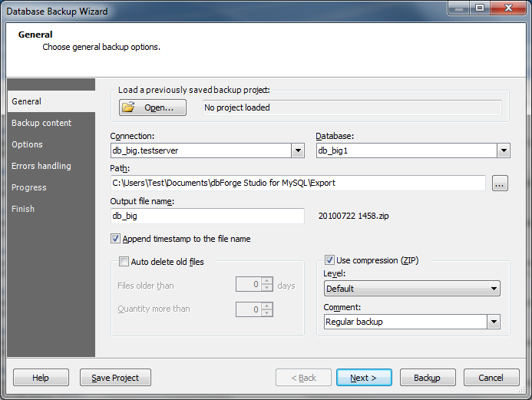532x400 pixels.
Task: Click Save Project button
Action: pos(115,378)
